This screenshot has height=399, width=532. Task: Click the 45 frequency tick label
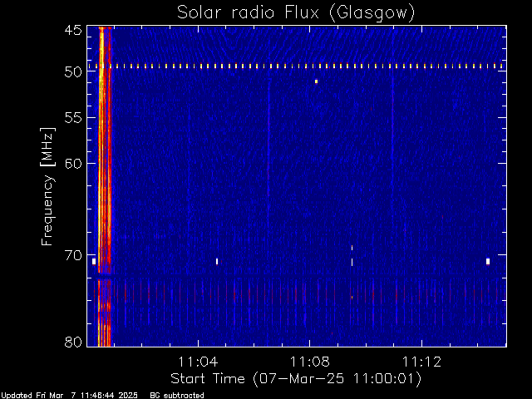click(x=73, y=30)
